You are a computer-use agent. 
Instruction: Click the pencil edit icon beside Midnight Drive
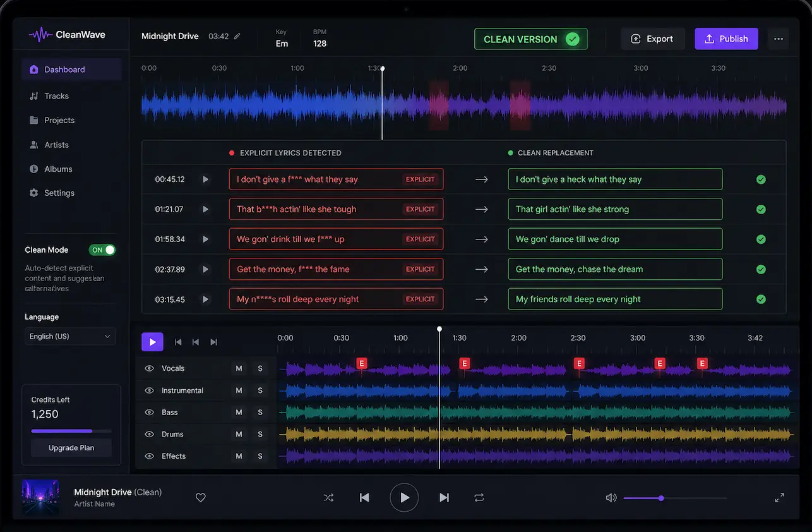237,37
